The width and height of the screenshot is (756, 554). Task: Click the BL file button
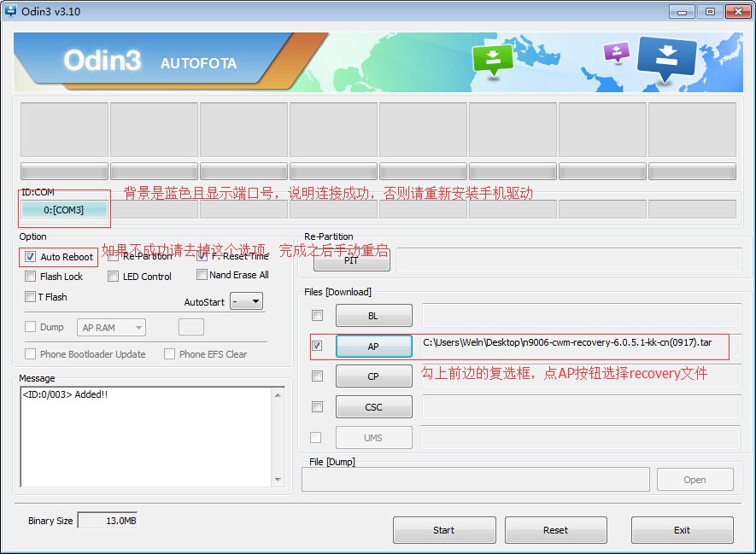pyautogui.click(x=373, y=316)
